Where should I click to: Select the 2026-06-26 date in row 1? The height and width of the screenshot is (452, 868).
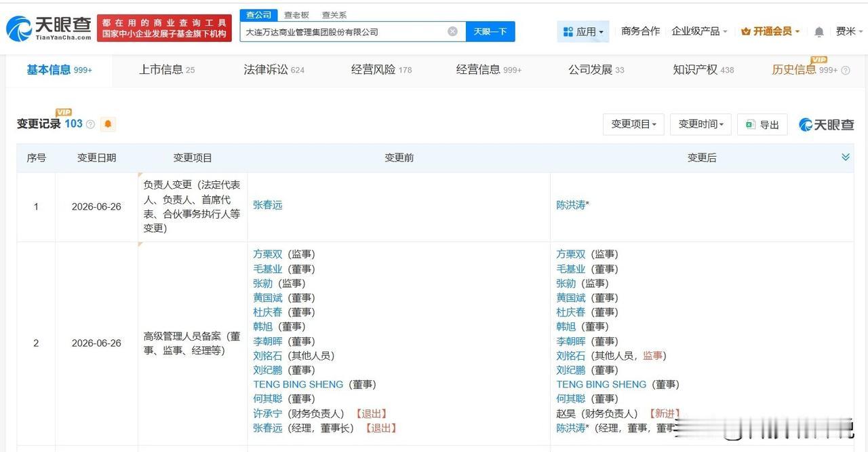click(x=96, y=206)
